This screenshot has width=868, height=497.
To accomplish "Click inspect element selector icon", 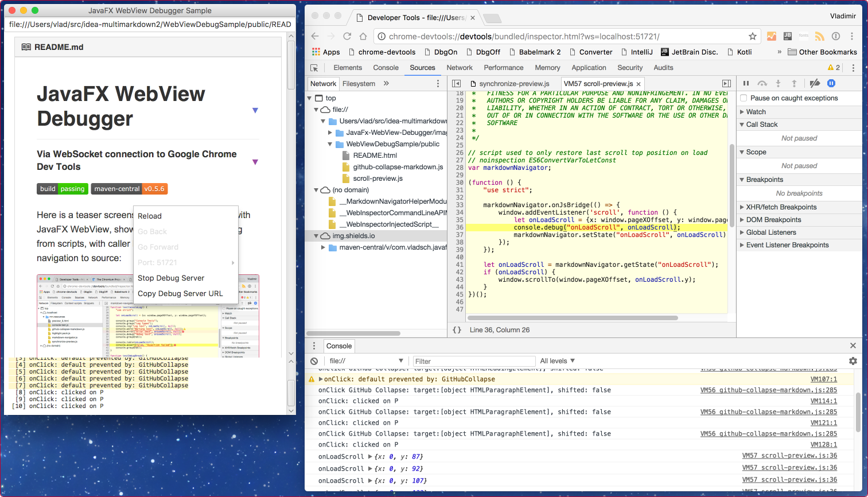I will [314, 68].
